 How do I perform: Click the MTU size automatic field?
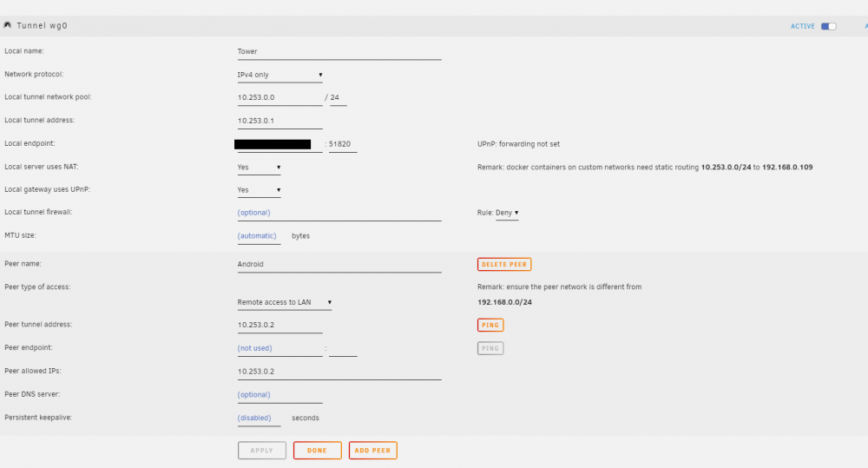pyautogui.click(x=259, y=236)
